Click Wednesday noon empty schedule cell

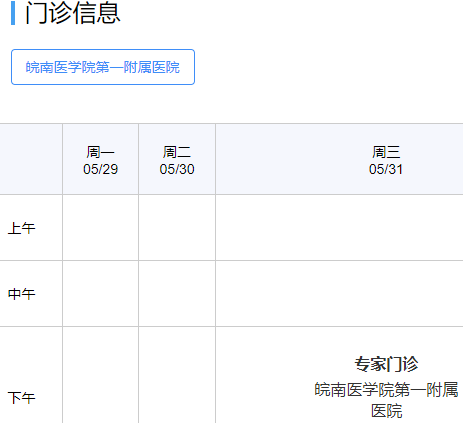coord(339,294)
